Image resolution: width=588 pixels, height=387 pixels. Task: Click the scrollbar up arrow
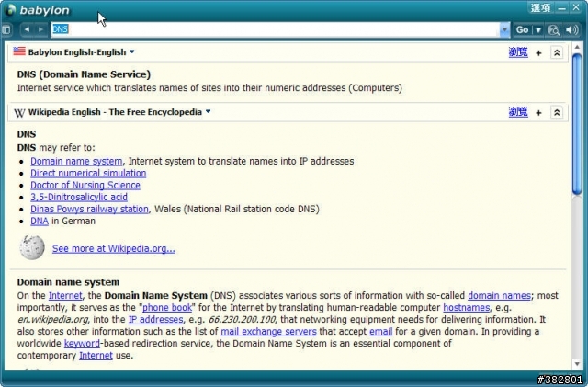577,48
